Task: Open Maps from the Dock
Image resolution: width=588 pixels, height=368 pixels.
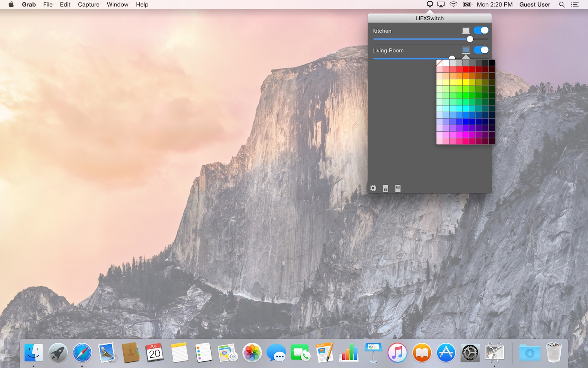Action: pyautogui.click(x=227, y=352)
